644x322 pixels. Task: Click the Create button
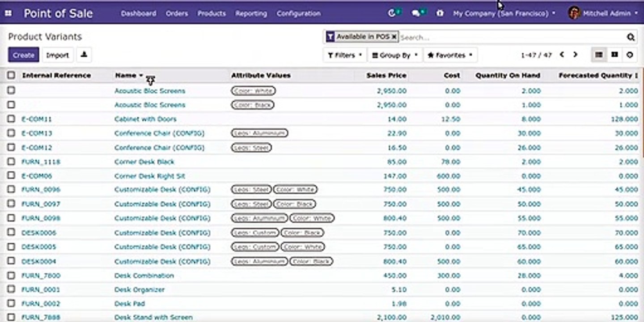(24, 55)
